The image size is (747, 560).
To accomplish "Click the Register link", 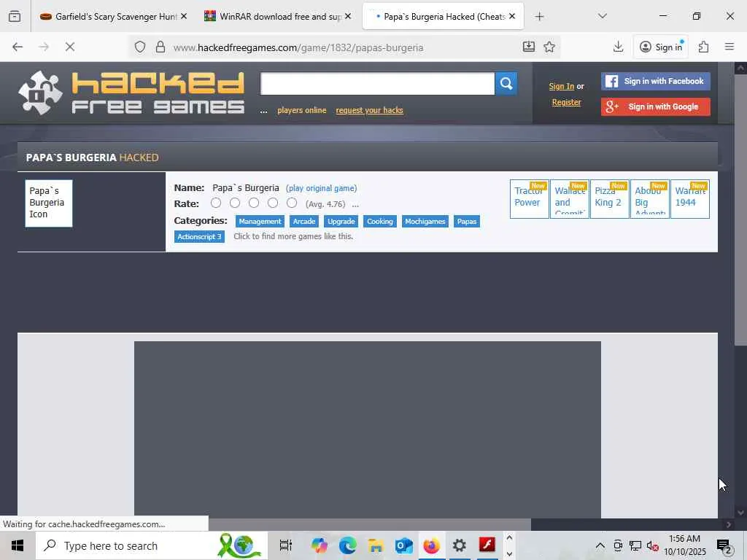I will 566,102.
